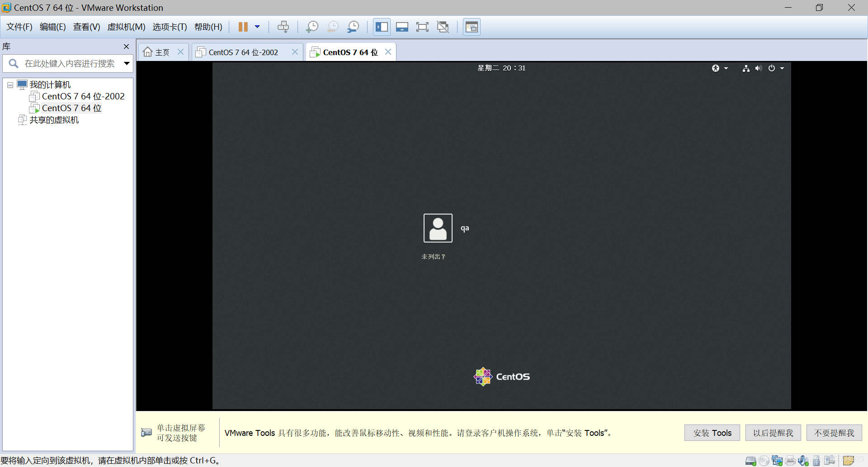Close the 库 library panel
This screenshot has height=467, width=868.
pyautogui.click(x=127, y=47)
